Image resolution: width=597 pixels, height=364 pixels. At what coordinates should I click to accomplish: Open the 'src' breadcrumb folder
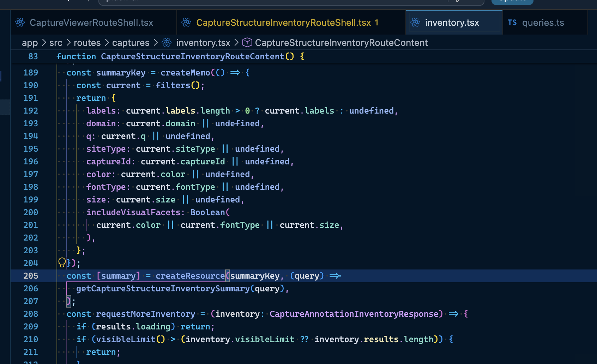[x=56, y=43]
